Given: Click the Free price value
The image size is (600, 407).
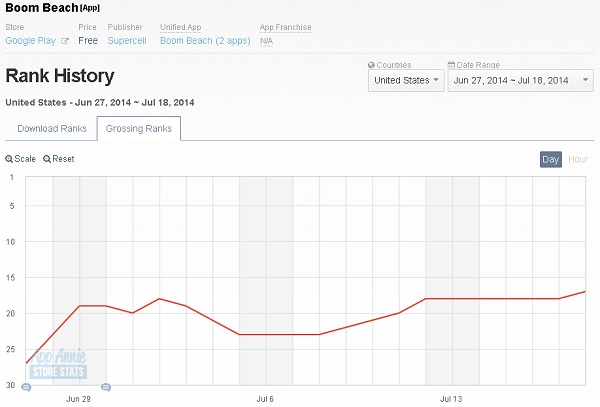Looking at the screenshot, I should click(x=88, y=41).
